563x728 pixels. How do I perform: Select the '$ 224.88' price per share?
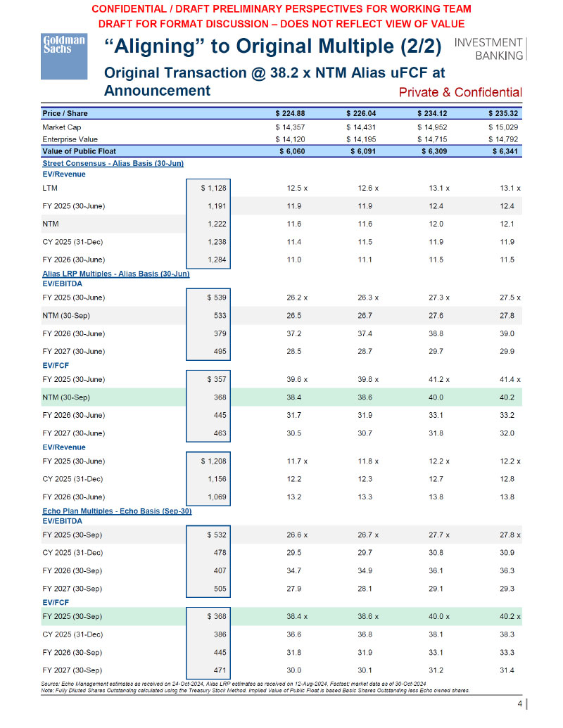[291, 113]
